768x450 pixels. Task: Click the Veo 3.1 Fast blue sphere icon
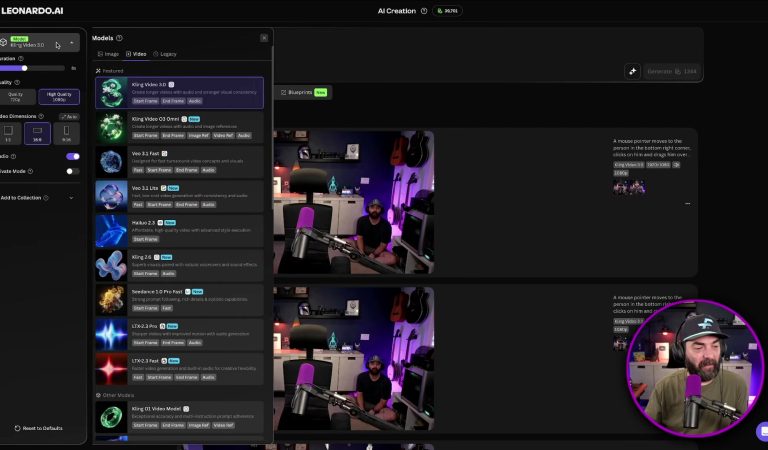[112, 162]
